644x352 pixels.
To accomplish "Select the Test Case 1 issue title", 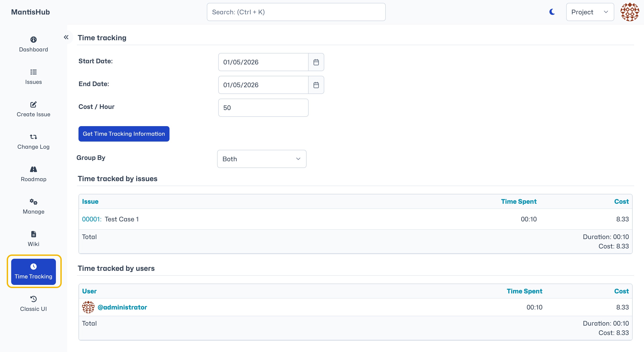I will pos(122,219).
